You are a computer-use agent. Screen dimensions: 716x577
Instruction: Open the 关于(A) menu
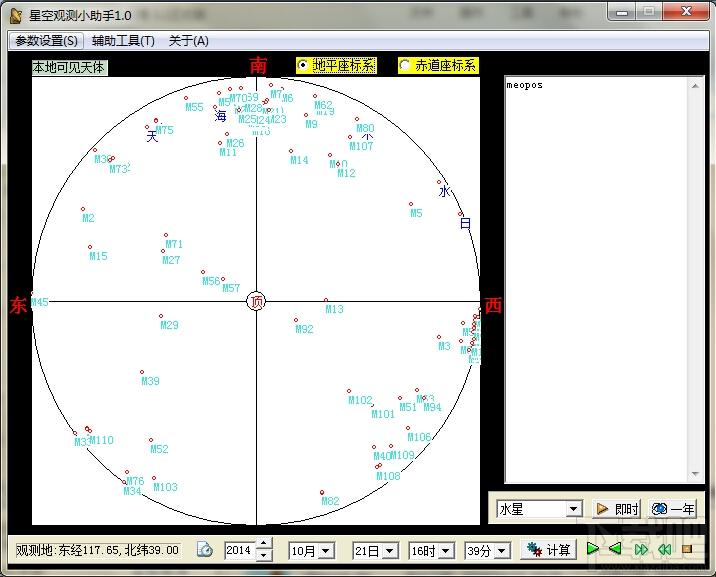pyautogui.click(x=189, y=41)
